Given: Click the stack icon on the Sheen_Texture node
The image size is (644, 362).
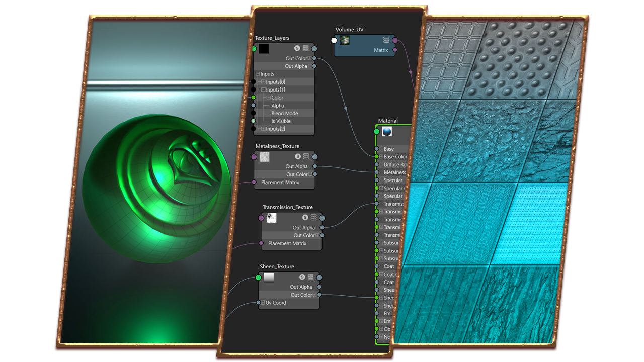Looking at the screenshot, I should (310, 277).
